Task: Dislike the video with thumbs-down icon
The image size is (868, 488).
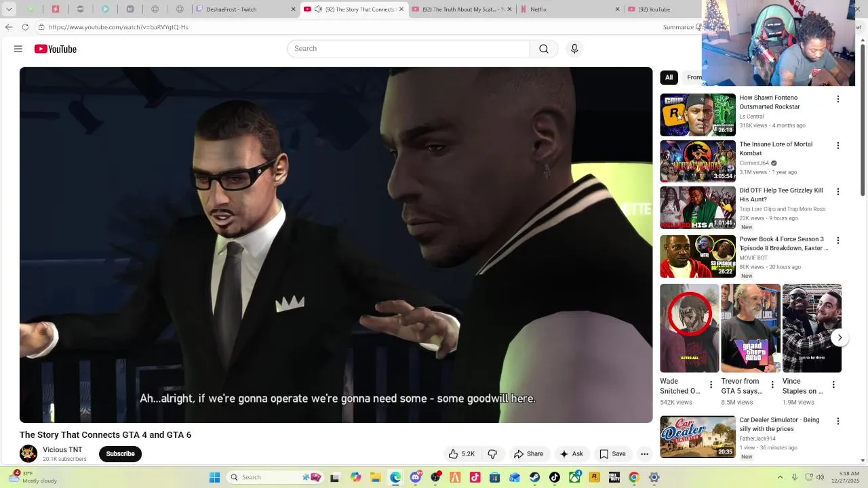Action: (493, 454)
